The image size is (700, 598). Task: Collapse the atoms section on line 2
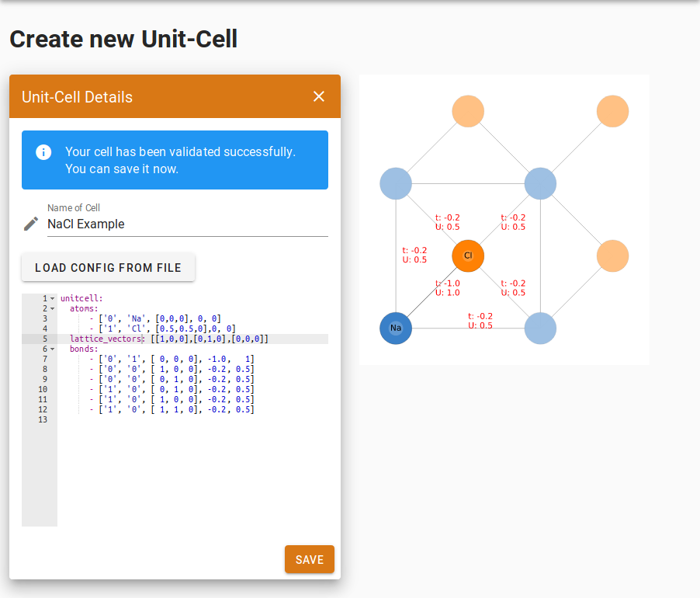[50, 308]
